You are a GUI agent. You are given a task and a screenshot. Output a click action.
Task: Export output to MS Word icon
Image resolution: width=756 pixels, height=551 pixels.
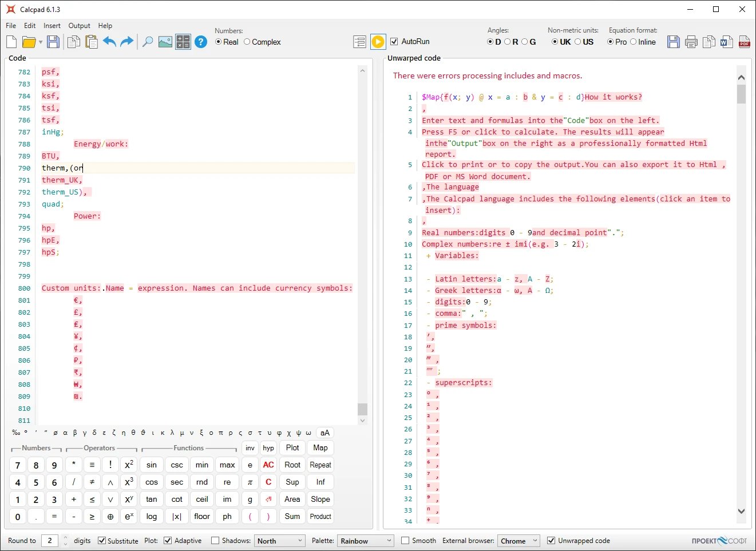[x=727, y=42]
